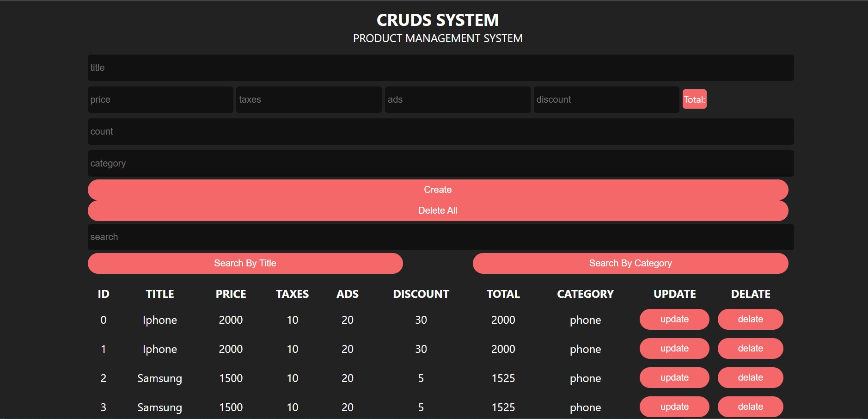
Task: Delete the Iphone row with ID 1
Action: point(750,348)
